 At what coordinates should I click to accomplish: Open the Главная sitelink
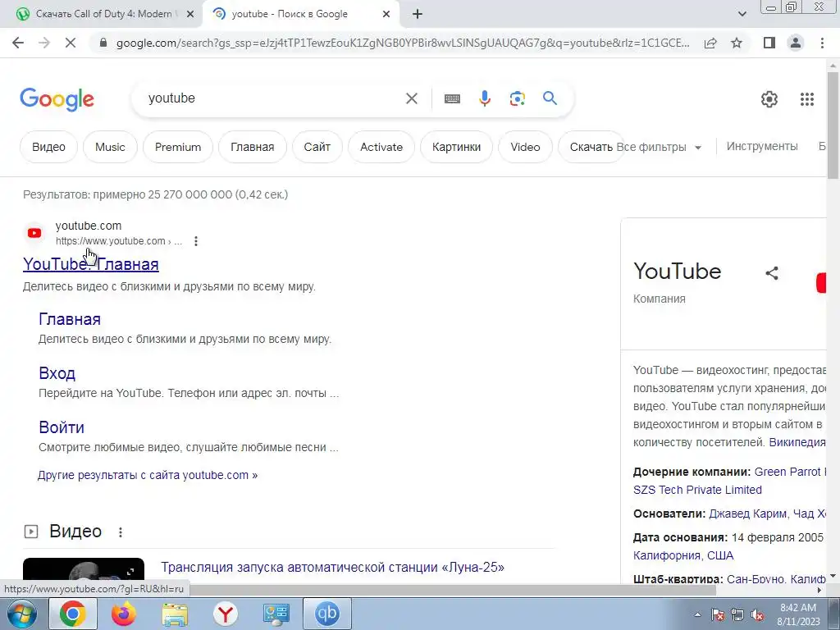(70, 319)
